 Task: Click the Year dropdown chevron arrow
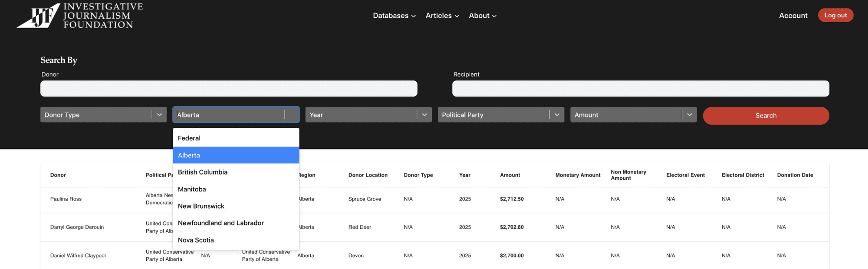click(x=424, y=115)
